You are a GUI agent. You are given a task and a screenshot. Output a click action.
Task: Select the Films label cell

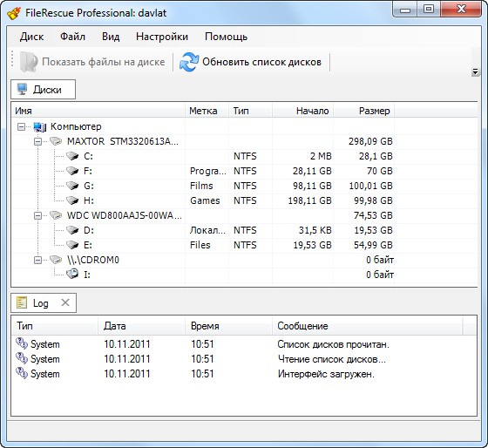(201, 186)
